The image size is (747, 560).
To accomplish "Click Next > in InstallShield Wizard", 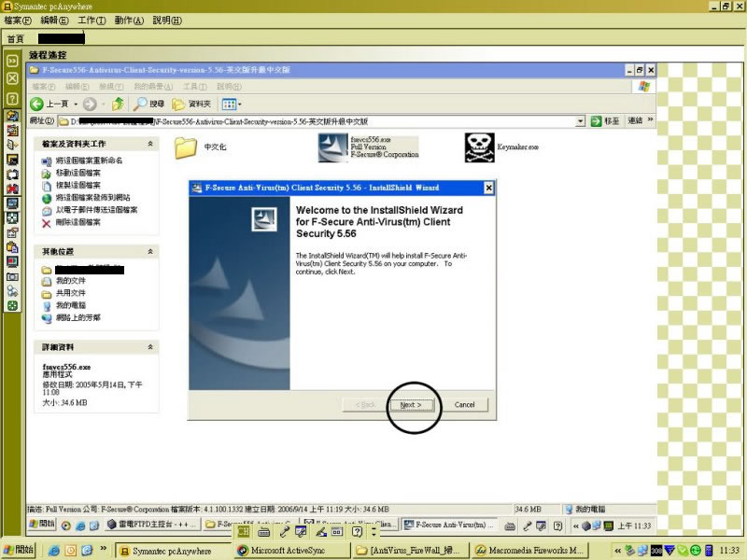I will point(411,405).
